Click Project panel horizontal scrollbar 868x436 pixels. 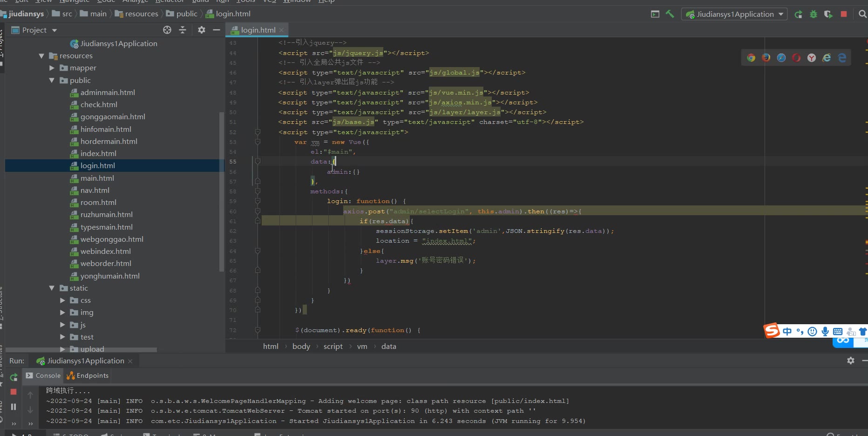[81, 349]
